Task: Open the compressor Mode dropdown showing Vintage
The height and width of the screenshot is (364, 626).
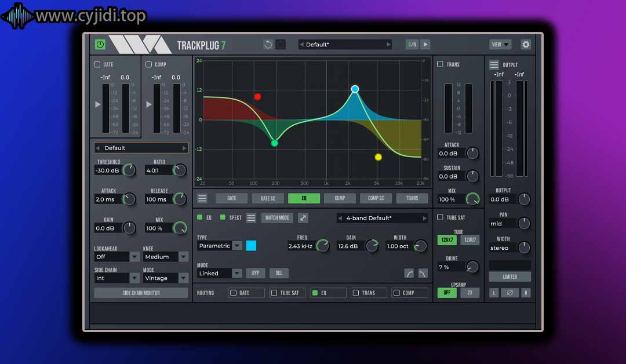Action: tap(165, 278)
